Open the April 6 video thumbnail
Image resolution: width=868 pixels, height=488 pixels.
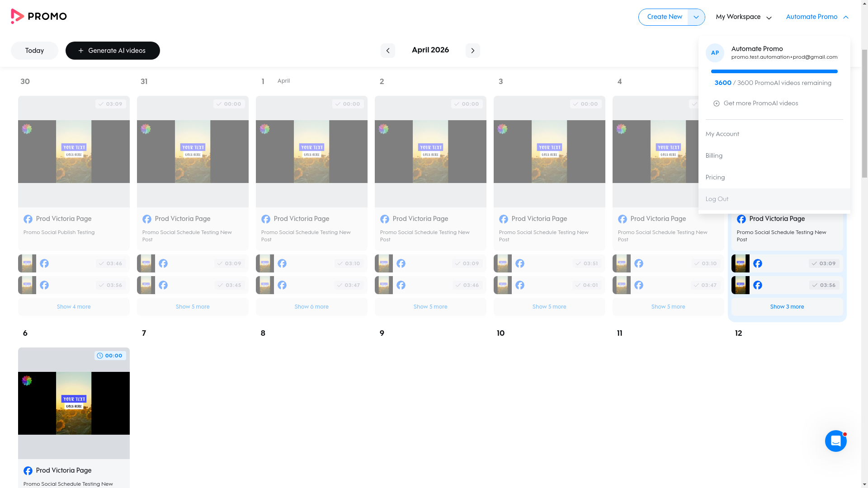pos(74,404)
